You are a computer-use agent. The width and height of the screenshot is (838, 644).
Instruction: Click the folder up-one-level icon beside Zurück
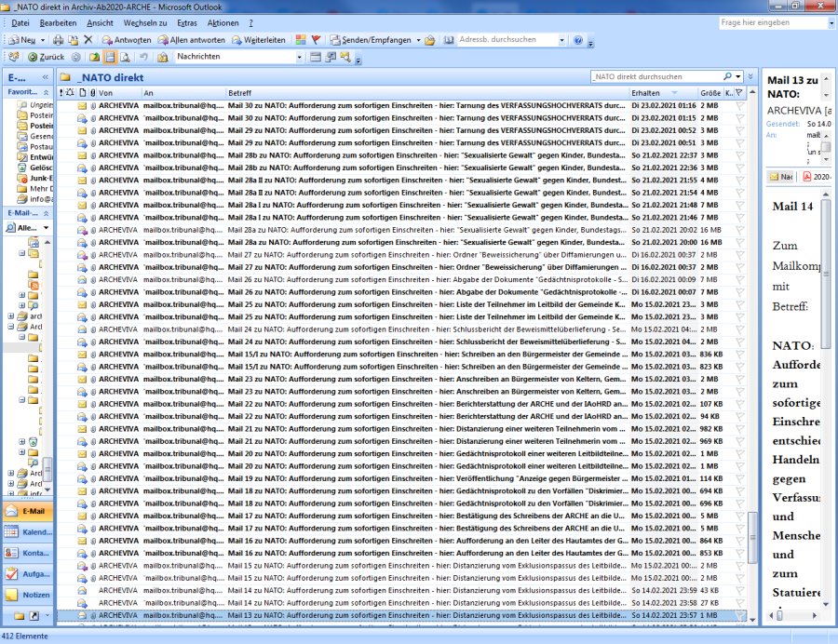click(94, 57)
